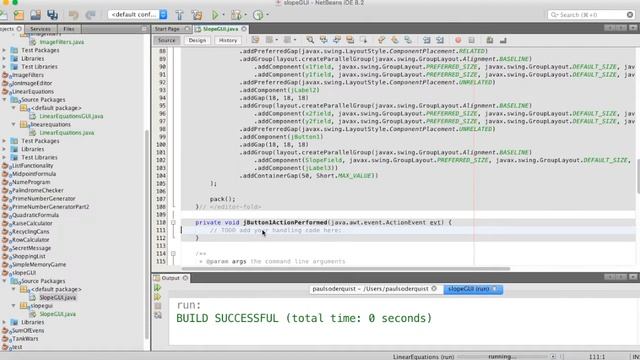This screenshot has width=640, height=360.
Task: Switch to Services tab
Action: (40, 29)
